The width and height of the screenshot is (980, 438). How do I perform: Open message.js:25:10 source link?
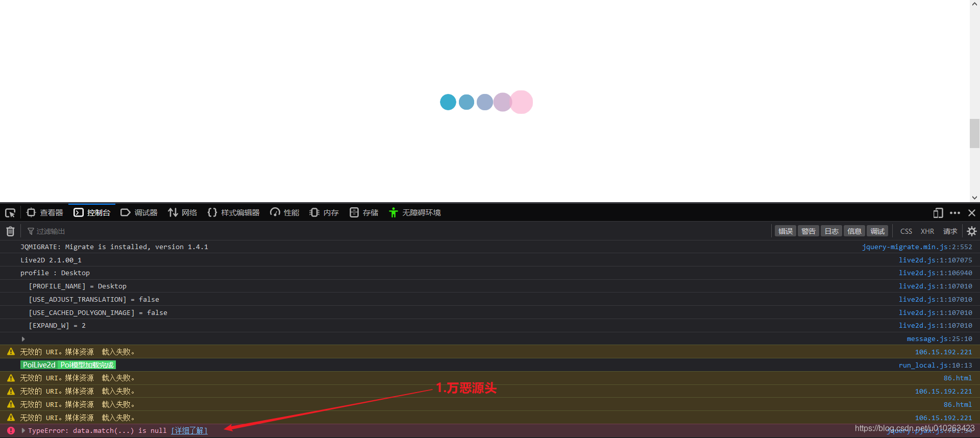tap(939, 338)
